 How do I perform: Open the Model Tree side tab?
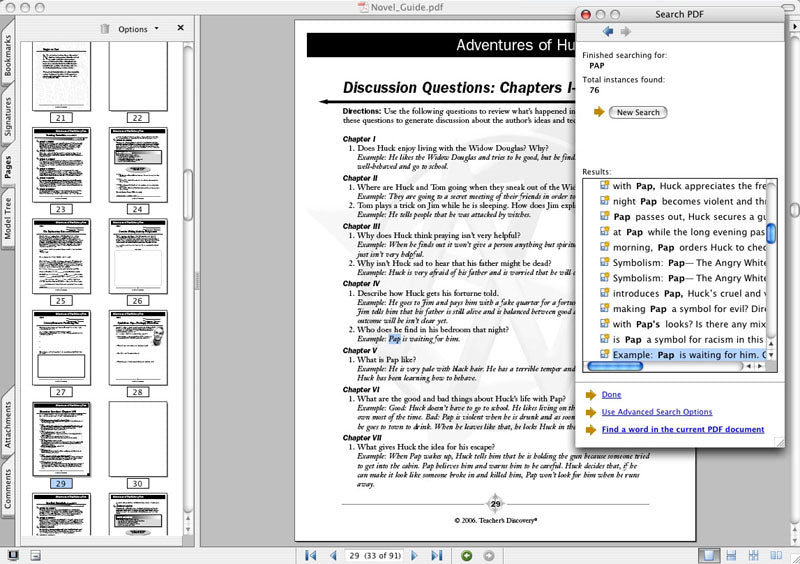tap(8, 218)
